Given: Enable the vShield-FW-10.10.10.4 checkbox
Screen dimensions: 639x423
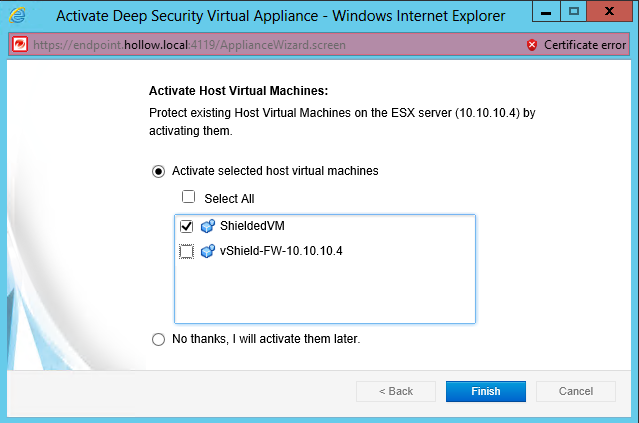Looking at the screenshot, I should click(x=187, y=251).
